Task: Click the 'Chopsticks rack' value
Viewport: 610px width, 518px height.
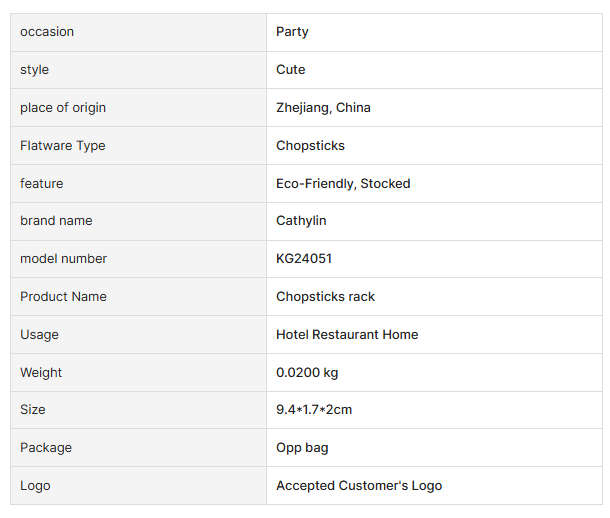Action: pos(326,297)
